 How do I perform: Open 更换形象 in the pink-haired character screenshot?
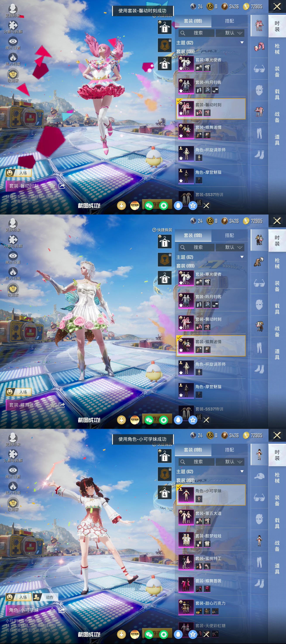(x=13, y=10)
